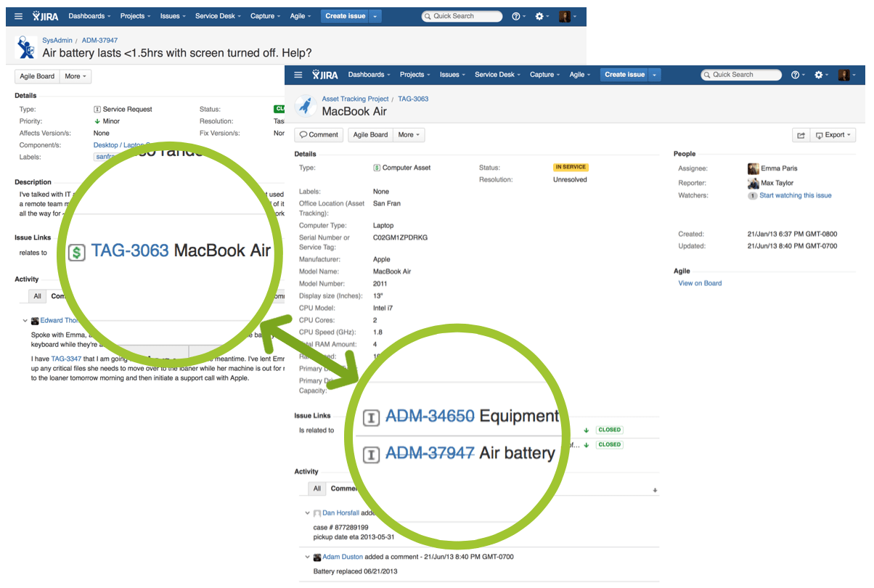The image size is (874, 588).
Task: Open the Agile menu in the navbar
Action: pyautogui.click(x=577, y=75)
